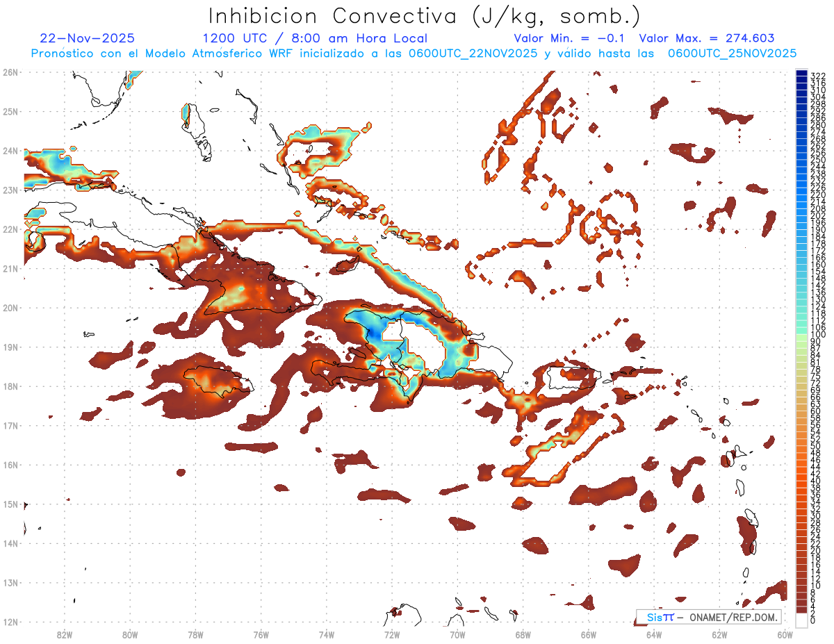This screenshot has height=644, width=834.
Task: Click the 14N latitude label
Action: (x=10, y=543)
